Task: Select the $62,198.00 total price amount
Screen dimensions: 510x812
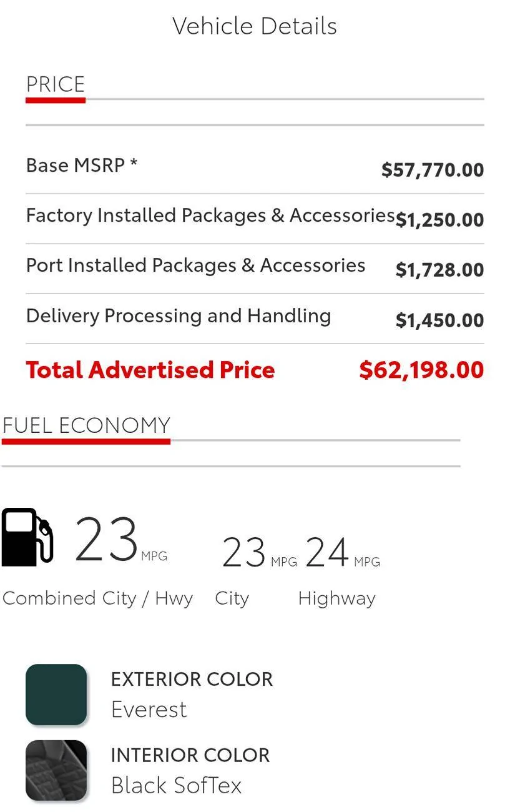Action: [x=421, y=370]
